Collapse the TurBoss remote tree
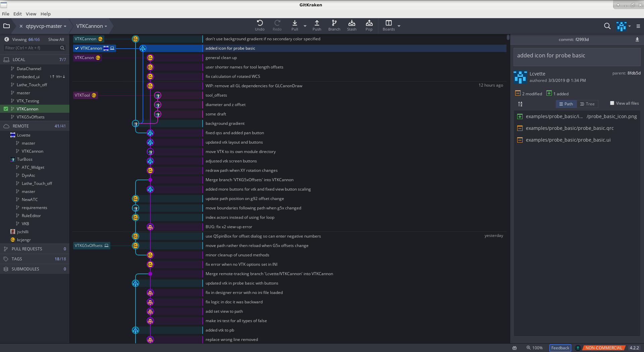 [x=24, y=159]
